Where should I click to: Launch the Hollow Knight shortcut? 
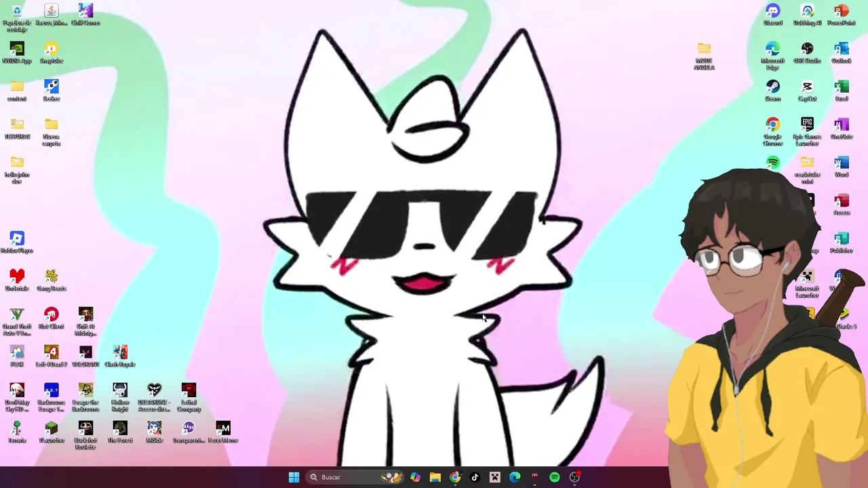tap(120, 397)
